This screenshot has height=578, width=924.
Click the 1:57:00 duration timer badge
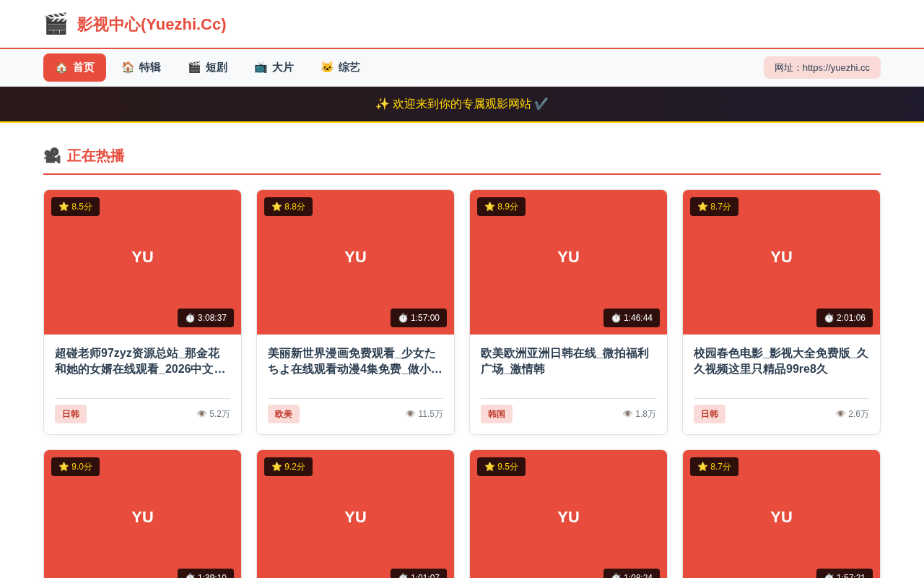(x=419, y=318)
